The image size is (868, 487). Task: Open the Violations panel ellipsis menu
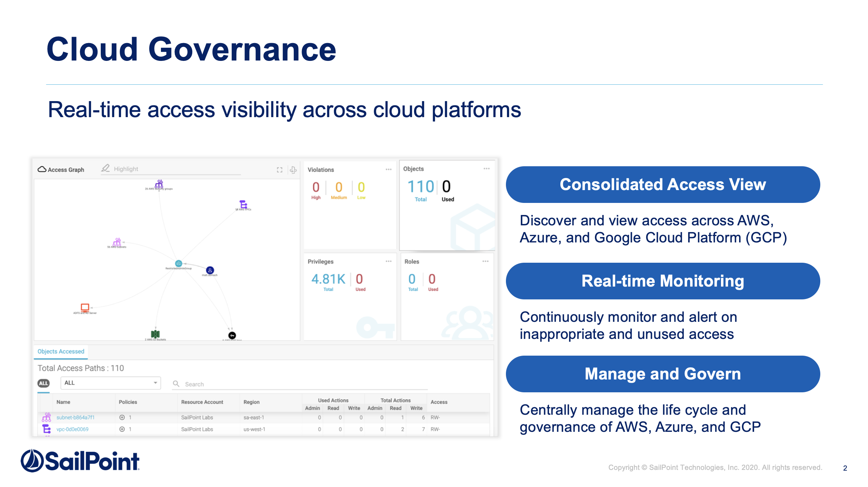tap(388, 169)
